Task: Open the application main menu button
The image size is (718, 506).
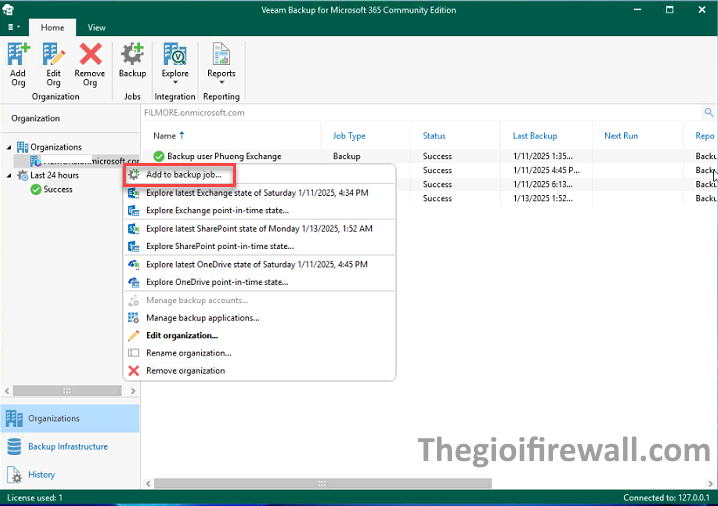Action: [14, 27]
